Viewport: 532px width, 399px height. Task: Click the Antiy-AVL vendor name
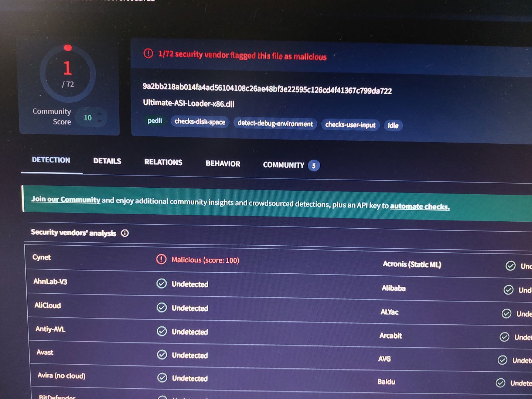(x=50, y=329)
